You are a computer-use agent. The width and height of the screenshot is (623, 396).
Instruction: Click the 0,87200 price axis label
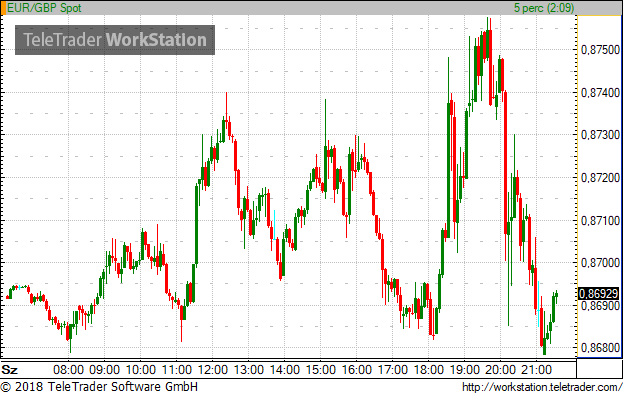tap(600, 178)
